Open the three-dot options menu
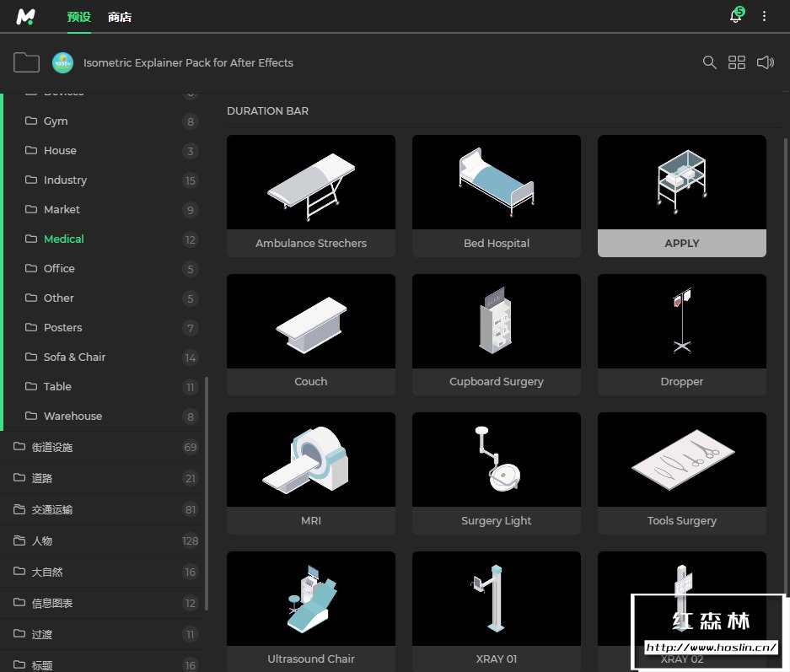The height and width of the screenshot is (672, 790). (765, 16)
